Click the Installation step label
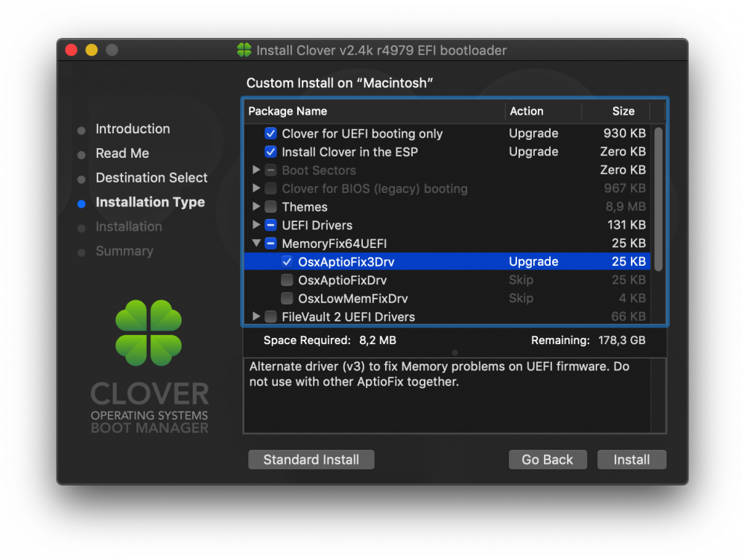The image size is (745, 560). tap(129, 226)
